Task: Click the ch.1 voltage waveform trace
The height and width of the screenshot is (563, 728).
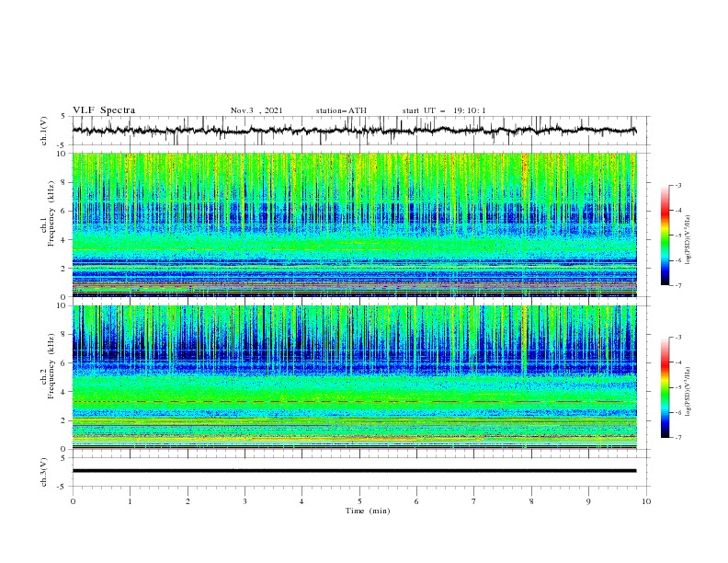Action: pyautogui.click(x=354, y=131)
